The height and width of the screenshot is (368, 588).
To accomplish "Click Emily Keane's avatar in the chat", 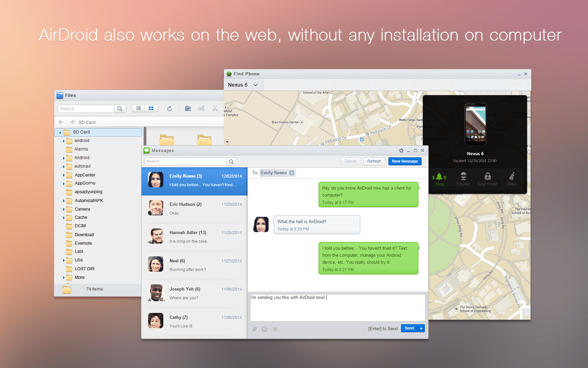I will [x=261, y=224].
